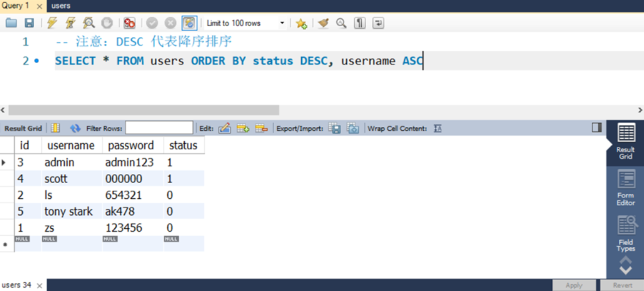Export recordset to external file icon
Screen dimensions: 644x291
pyautogui.click(x=335, y=128)
